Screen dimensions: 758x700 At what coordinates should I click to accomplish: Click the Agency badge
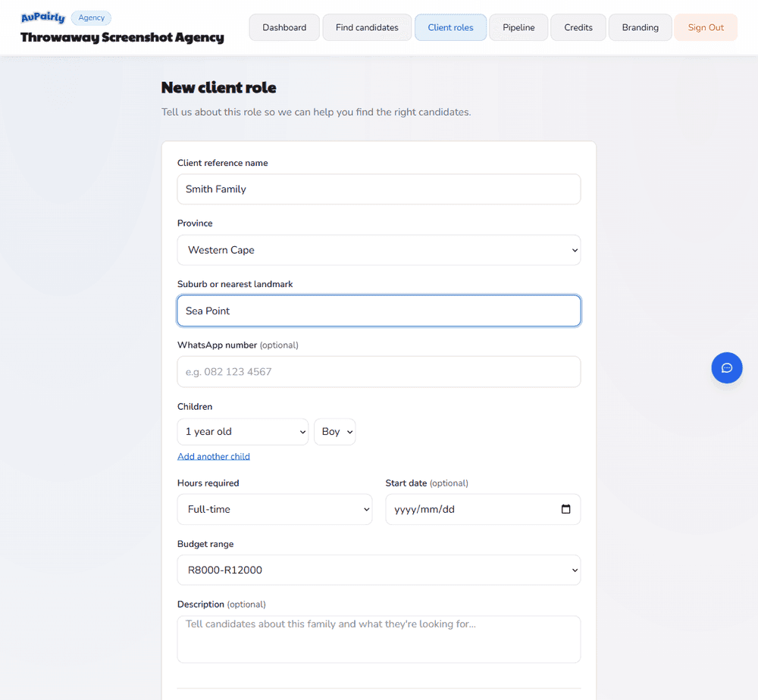tap(92, 18)
